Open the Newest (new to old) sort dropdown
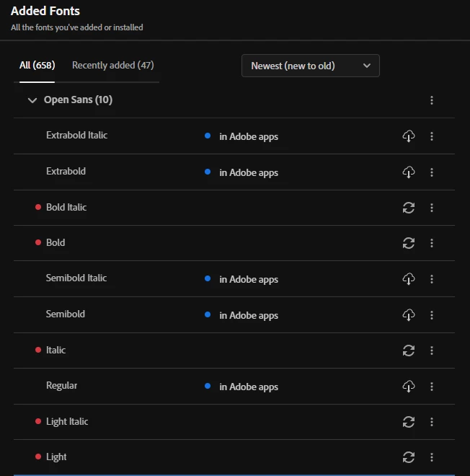 click(310, 66)
